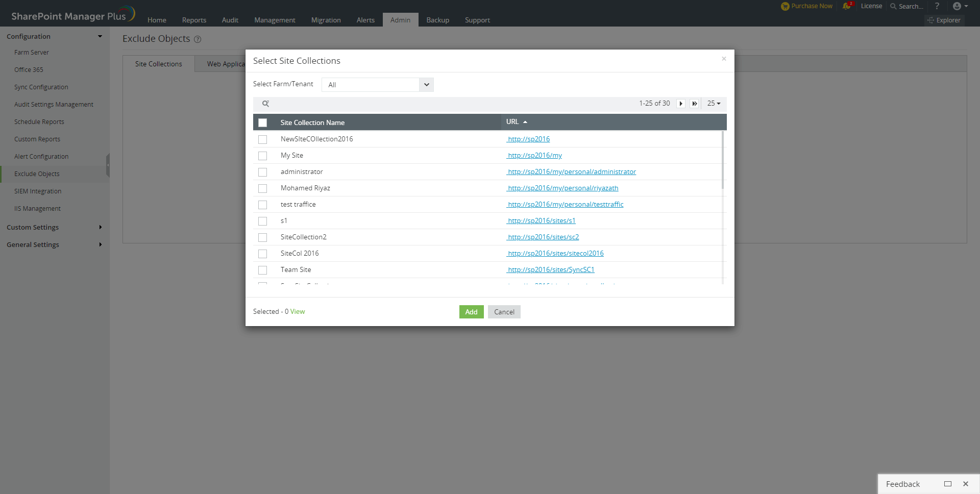Open Farm Server in sidebar
Screen dimensions: 980x494
(x=32, y=53)
